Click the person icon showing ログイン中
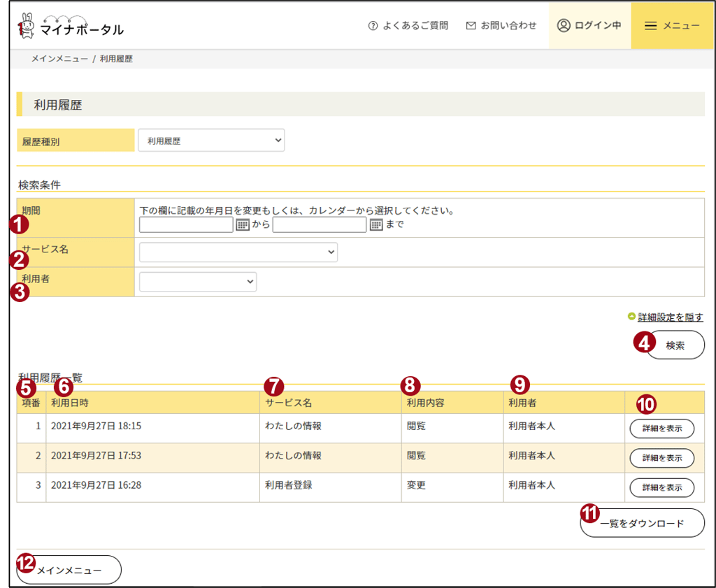Screen dimensions: 716x588 pyautogui.click(x=562, y=26)
